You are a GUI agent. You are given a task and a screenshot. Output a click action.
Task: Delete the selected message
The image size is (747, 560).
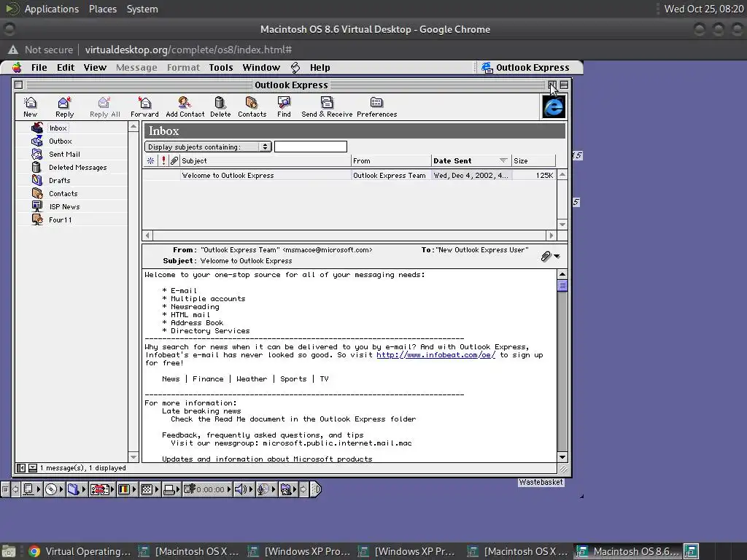(220, 106)
